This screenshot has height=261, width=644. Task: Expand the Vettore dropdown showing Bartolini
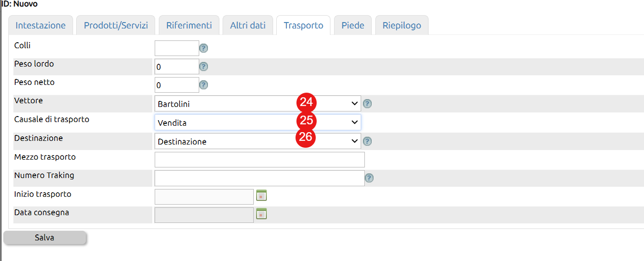coord(258,104)
